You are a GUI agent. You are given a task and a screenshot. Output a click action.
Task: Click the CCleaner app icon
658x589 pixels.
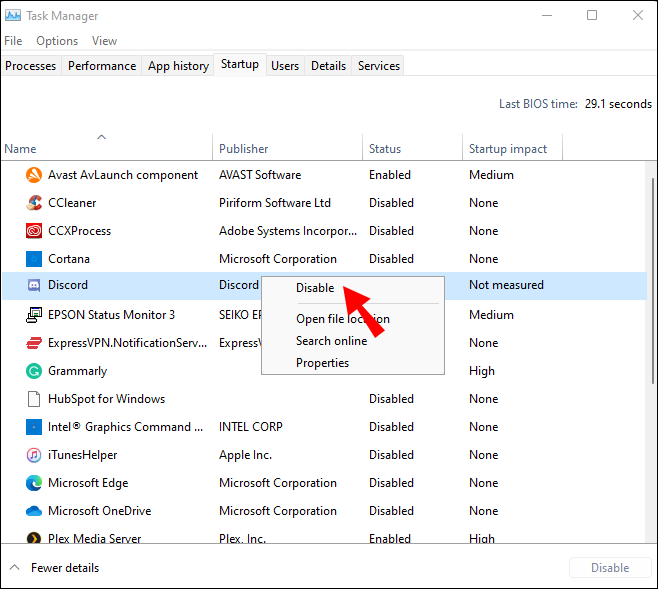31,203
